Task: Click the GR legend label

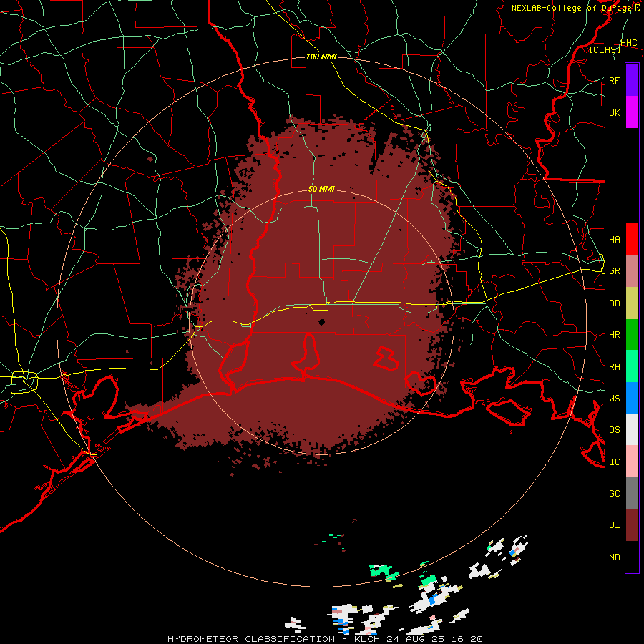Action: (x=614, y=271)
